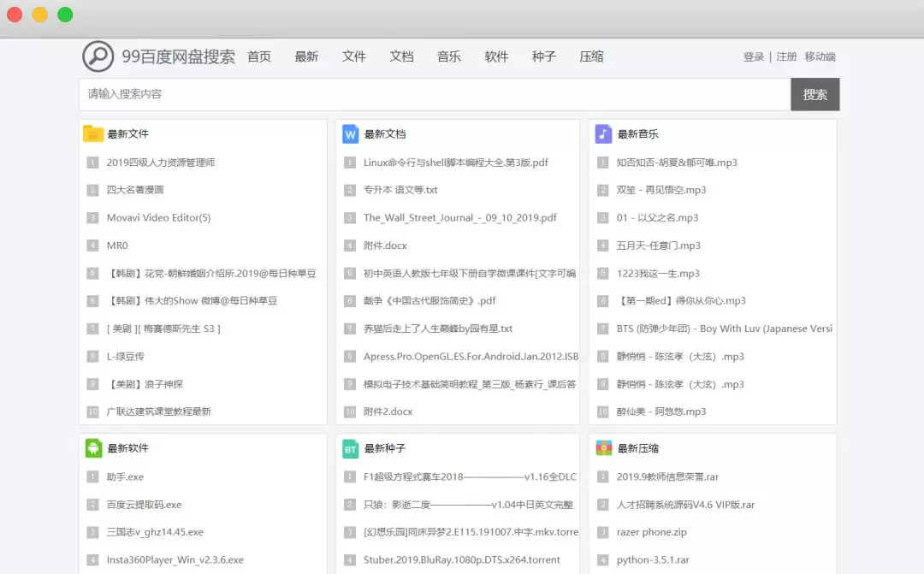Click the purple music note icon
Image resolution: width=924 pixels, height=574 pixels.
coord(603,133)
